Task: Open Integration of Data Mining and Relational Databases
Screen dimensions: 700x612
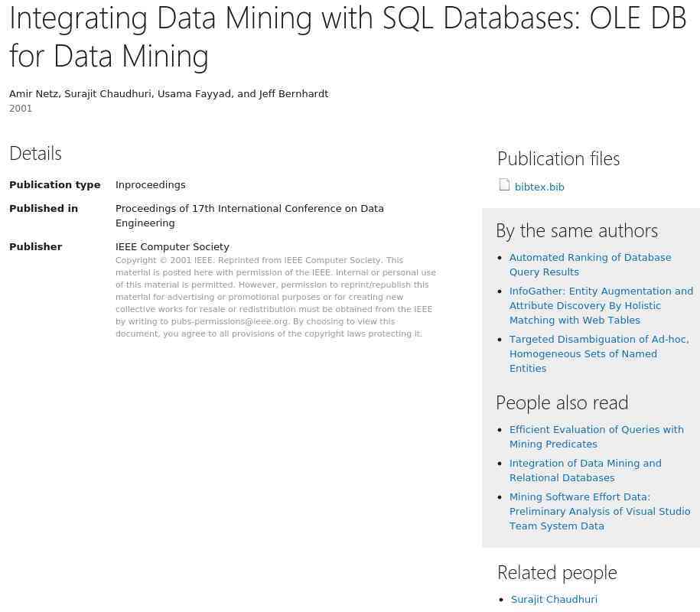Action: click(585, 470)
